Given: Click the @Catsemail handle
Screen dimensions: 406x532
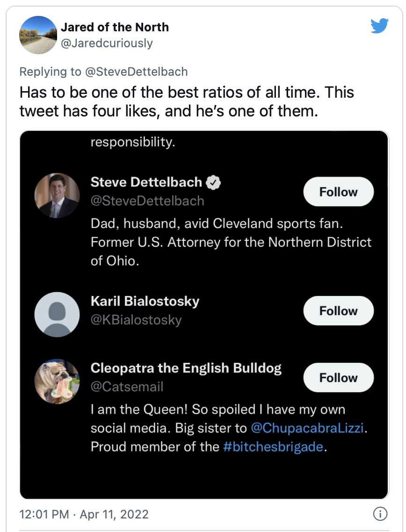Looking at the screenshot, I should pyautogui.click(x=127, y=387).
